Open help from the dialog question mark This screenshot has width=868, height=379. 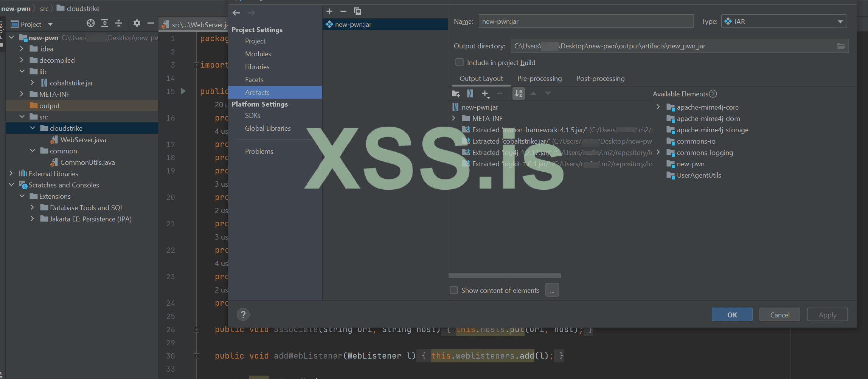[x=243, y=314]
